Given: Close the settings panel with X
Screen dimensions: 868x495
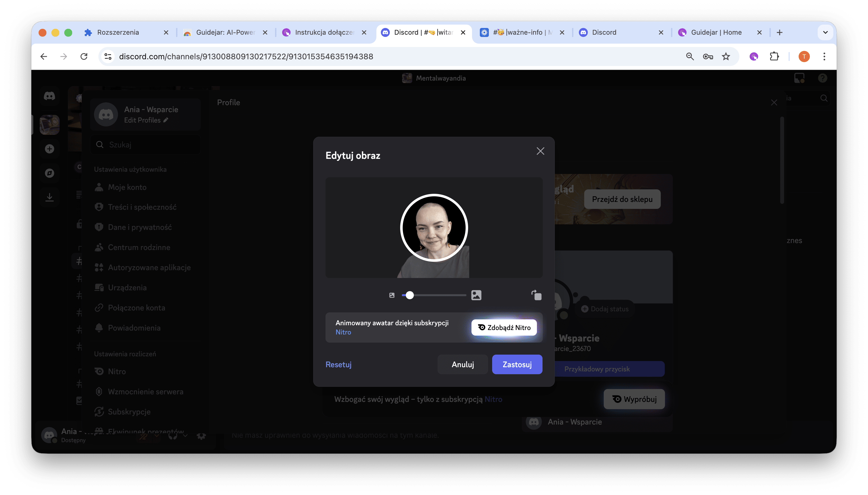Looking at the screenshot, I should [774, 103].
